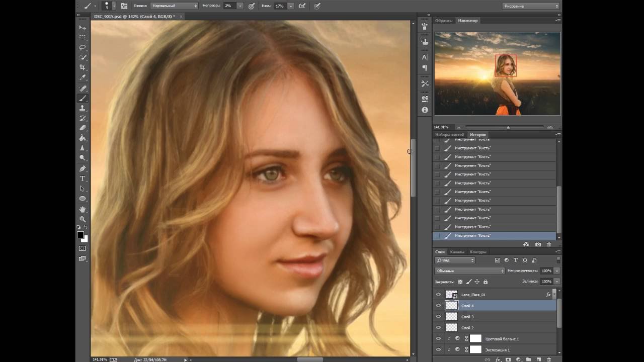This screenshot has width=644, height=362.
Task: Select the Lens_Flare_01 layer
Action: point(495,295)
